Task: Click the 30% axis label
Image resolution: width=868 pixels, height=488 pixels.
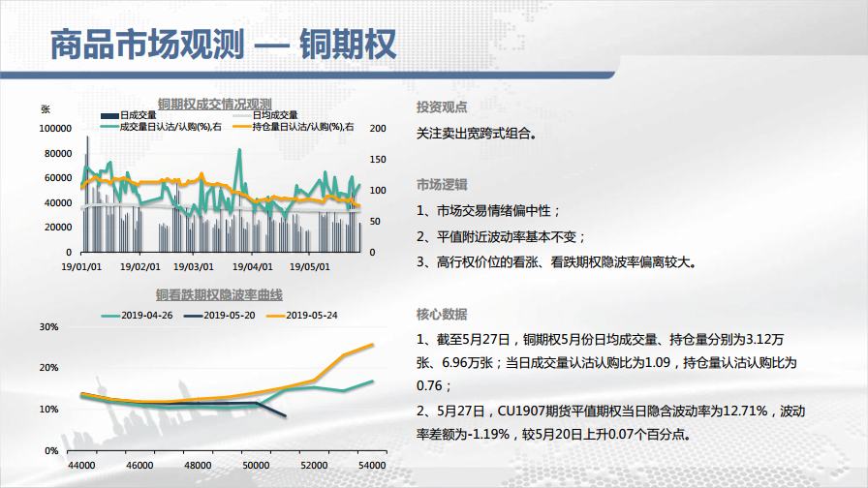Action: pos(48,327)
